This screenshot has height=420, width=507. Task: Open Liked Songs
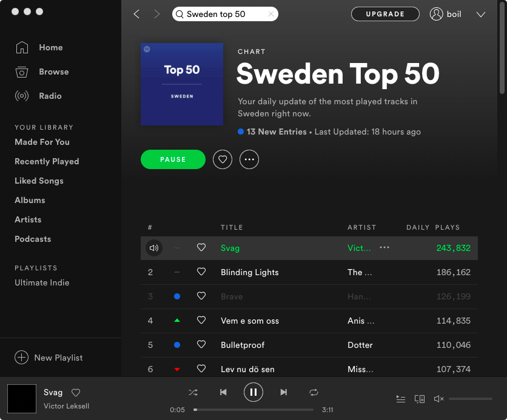(x=39, y=181)
